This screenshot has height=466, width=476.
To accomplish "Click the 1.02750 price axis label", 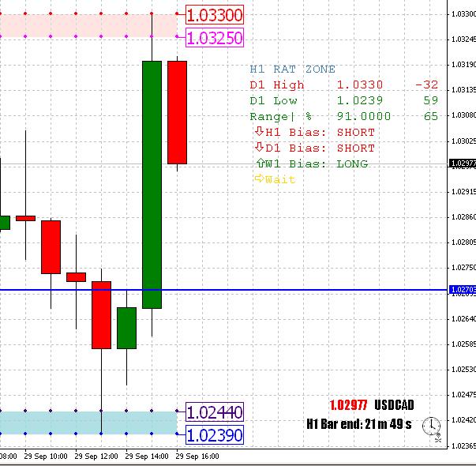I will (463, 268).
